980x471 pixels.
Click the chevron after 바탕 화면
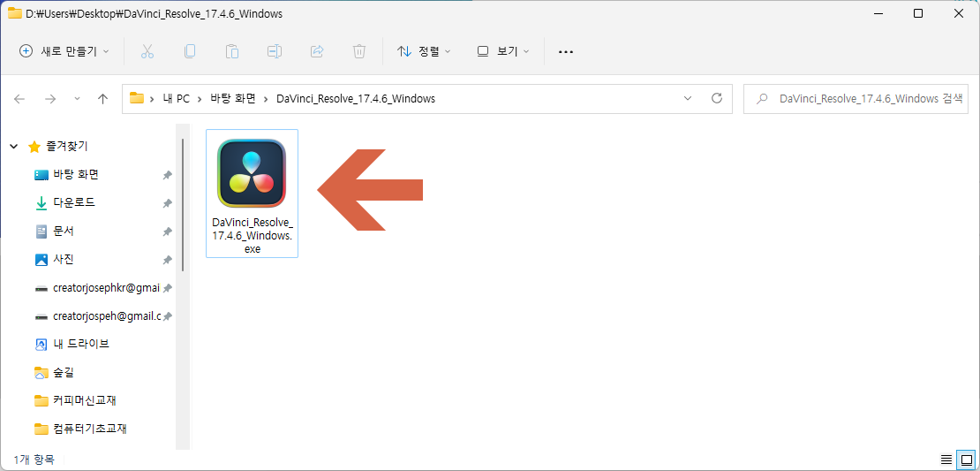(x=267, y=99)
